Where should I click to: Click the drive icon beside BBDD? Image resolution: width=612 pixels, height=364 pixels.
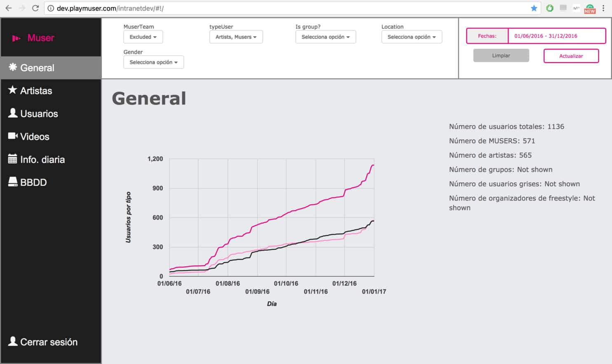(13, 182)
